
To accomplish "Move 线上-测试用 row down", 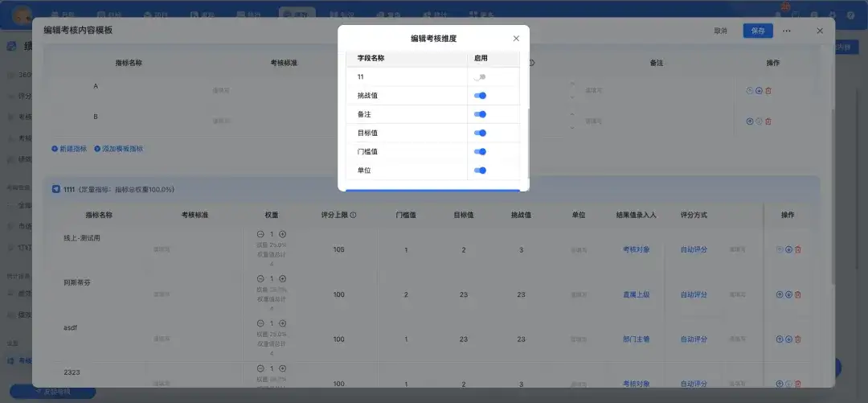I will tap(789, 249).
